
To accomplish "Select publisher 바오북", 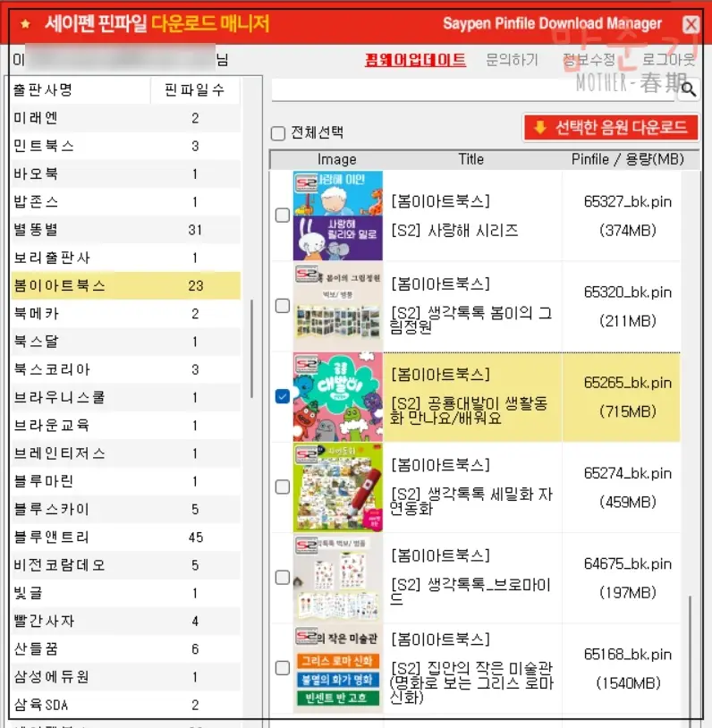I will pos(125,174).
